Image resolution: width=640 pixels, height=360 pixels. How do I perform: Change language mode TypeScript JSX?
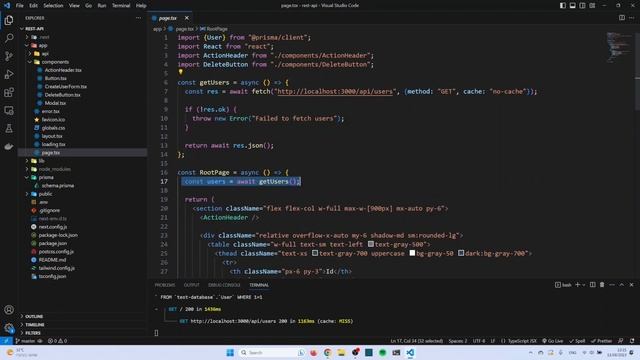[522, 341]
